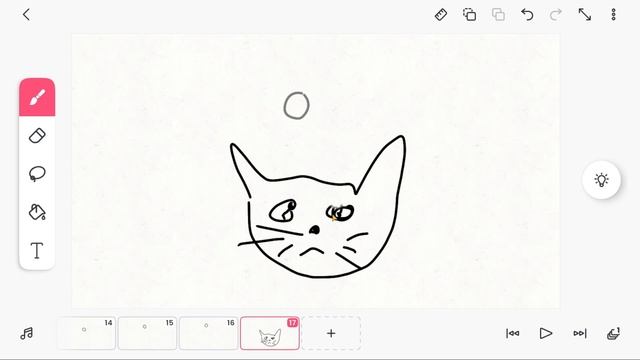Select the Paint Bucket fill tool
This screenshot has height=360, width=640.
(x=37, y=212)
